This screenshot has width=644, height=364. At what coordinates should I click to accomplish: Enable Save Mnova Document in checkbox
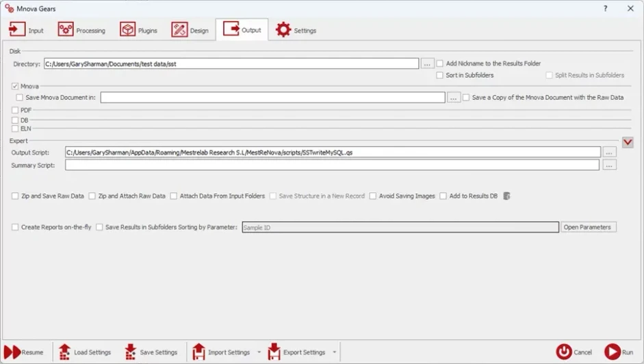[19, 97]
